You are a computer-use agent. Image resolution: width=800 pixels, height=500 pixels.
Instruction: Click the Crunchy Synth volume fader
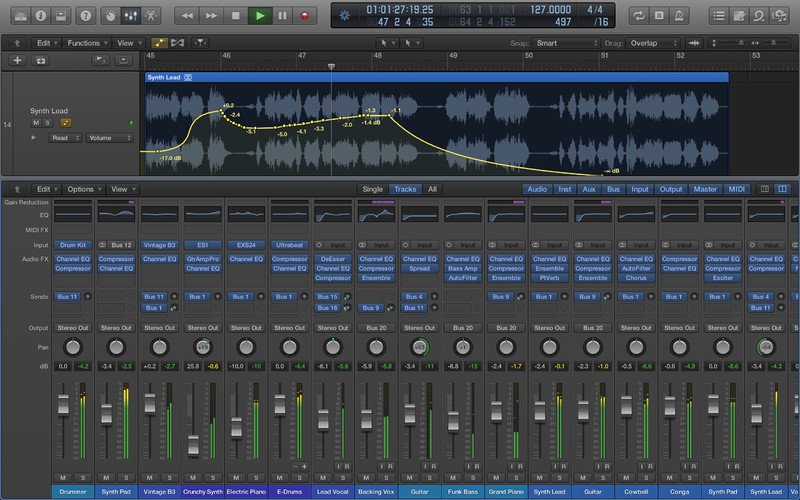(x=193, y=440)
